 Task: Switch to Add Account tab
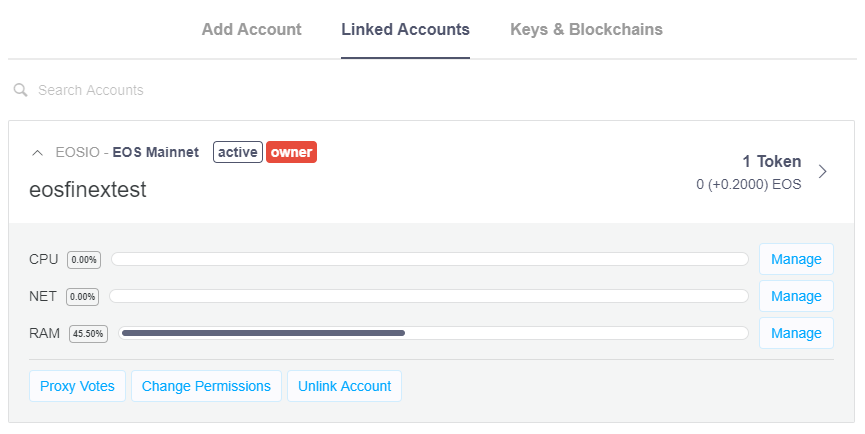(252, 29)
